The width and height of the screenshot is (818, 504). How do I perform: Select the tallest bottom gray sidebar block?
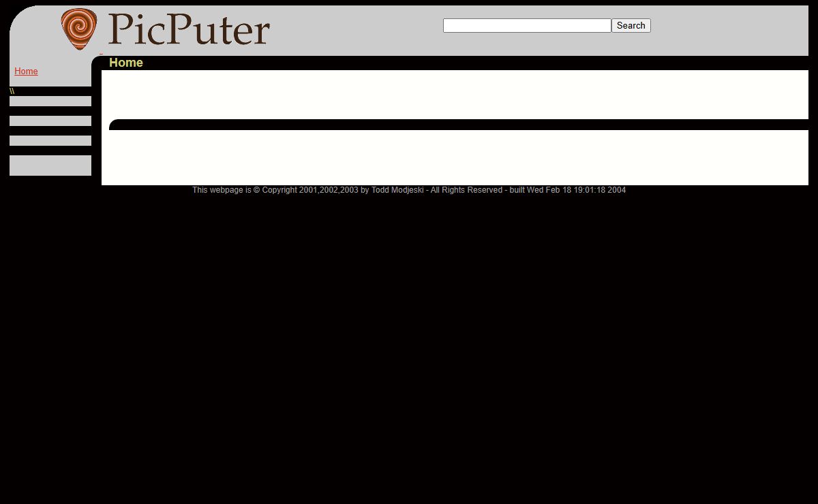click(50, 166)
